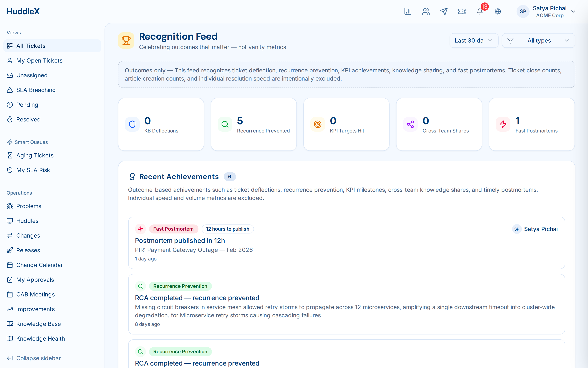This screenshot has height=368, width=588.
Task: Open Knowledge Health
Action: pos(52,339)
